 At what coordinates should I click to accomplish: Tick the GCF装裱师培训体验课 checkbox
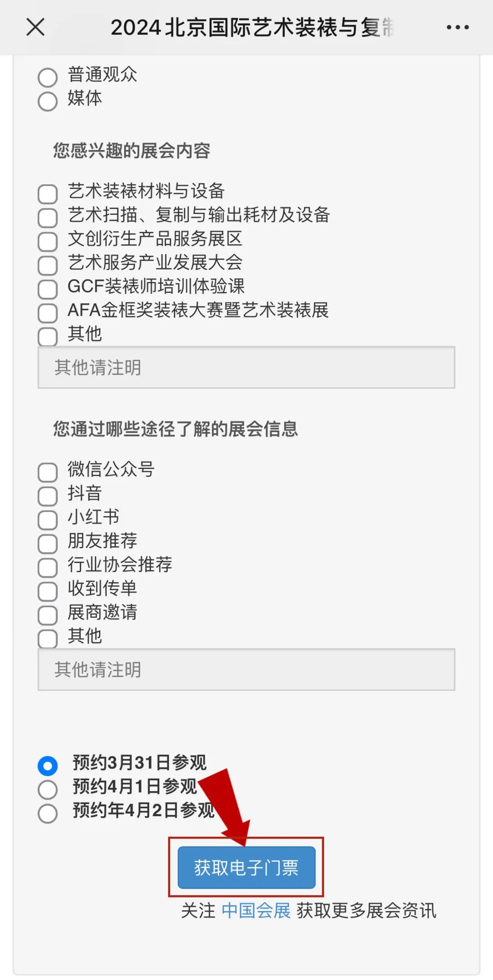point(48,289)
